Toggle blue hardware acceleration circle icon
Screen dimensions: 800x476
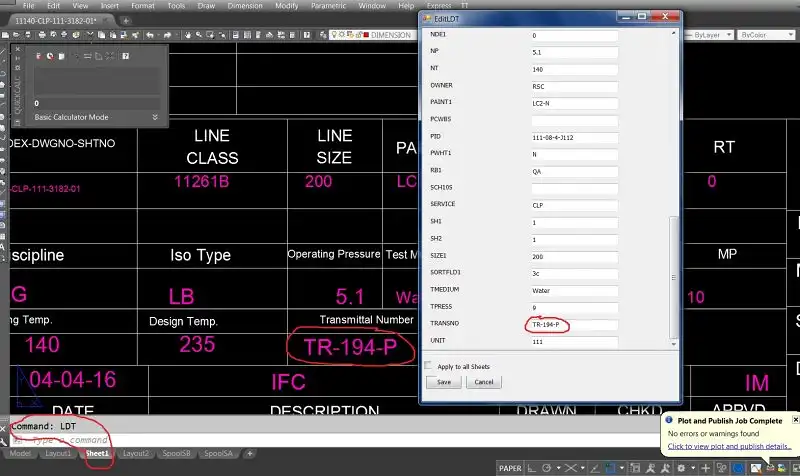point(738,468)
